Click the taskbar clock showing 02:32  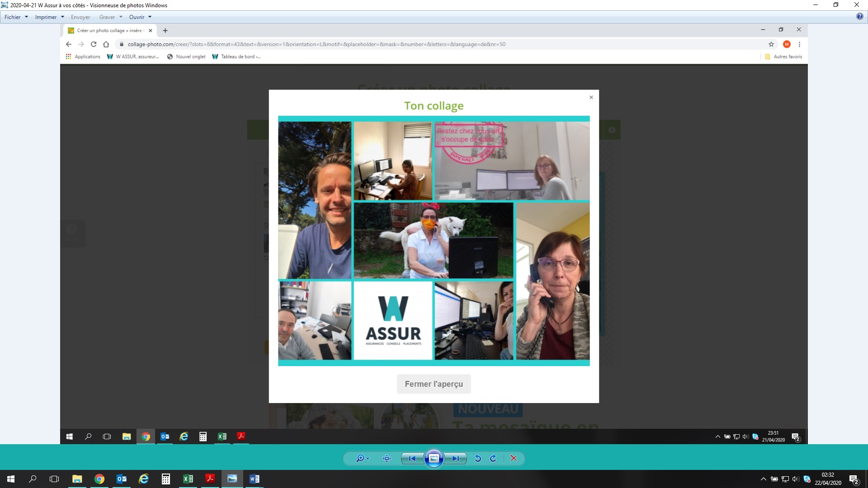tap(828, 479)
